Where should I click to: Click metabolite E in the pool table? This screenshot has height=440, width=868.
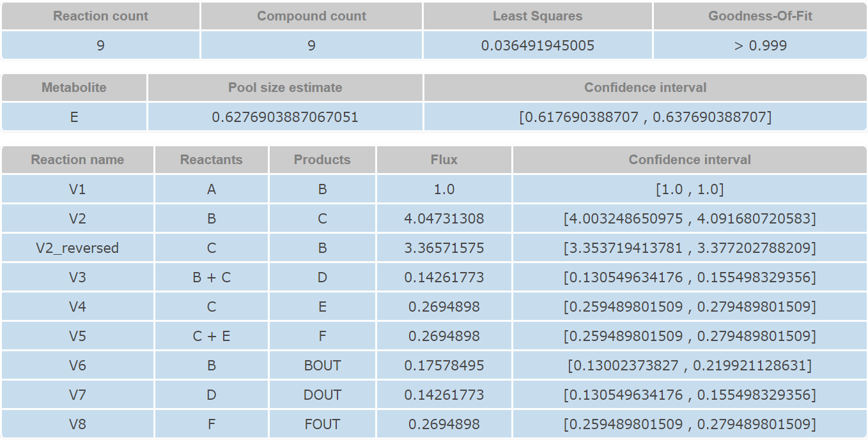[74, 117]
